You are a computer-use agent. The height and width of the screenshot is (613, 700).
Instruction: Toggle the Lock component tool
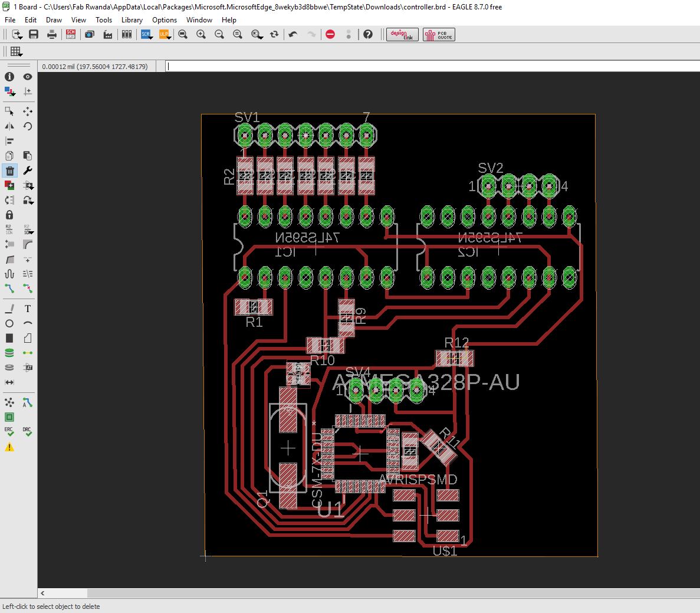click(9, 215)
